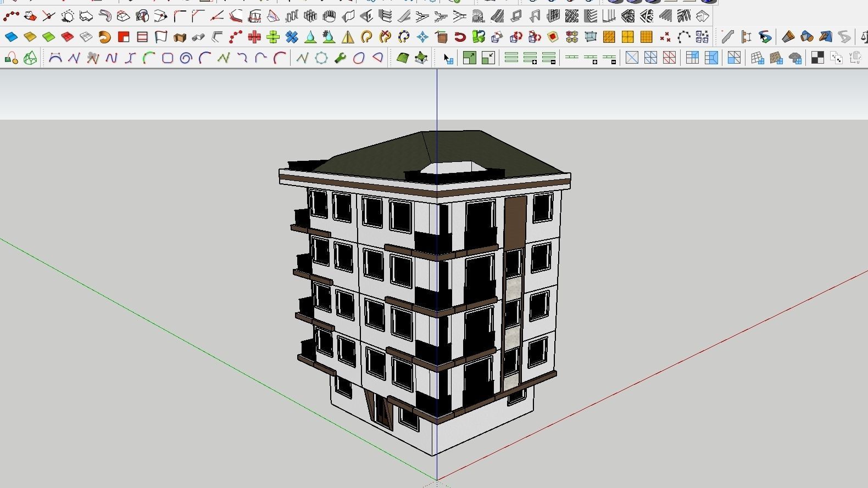Click the blue and brown cylinder icon
This screenshot has height=488, width=868.
pos(807,37)
